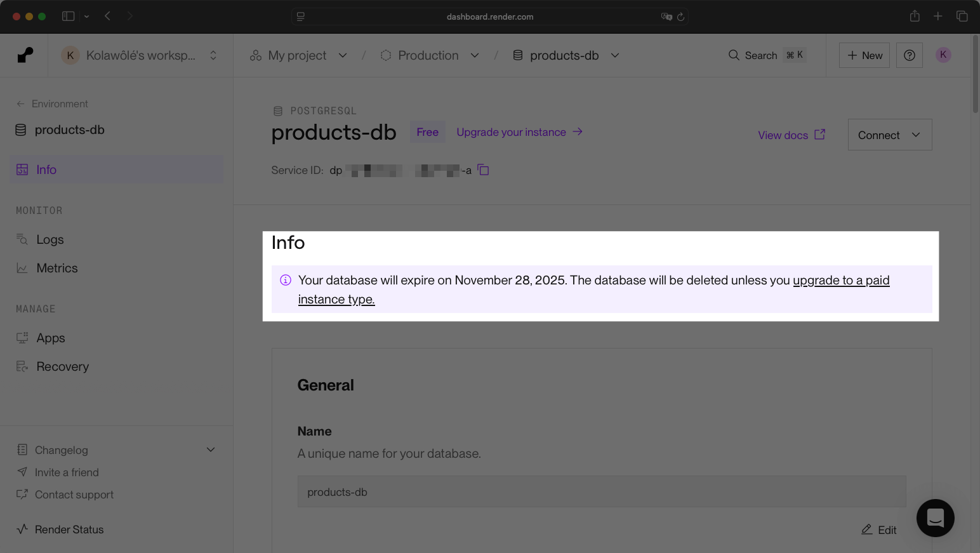980x553 pixels.
Task: Select the Info sidebar tab
Action: [x=46, y=169]
